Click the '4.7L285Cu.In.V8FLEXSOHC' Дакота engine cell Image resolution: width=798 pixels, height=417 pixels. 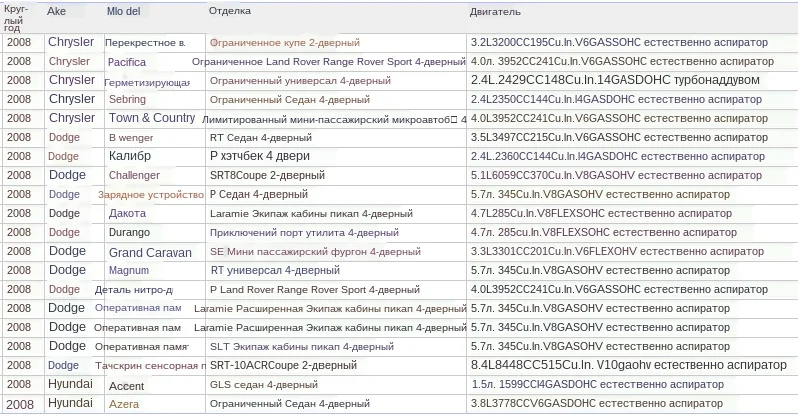coord(601,213)
